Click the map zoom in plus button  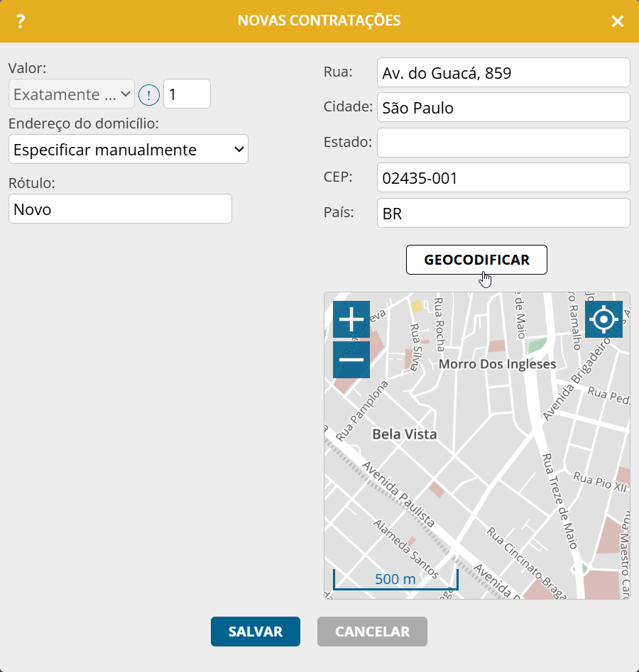pos(351,319)
